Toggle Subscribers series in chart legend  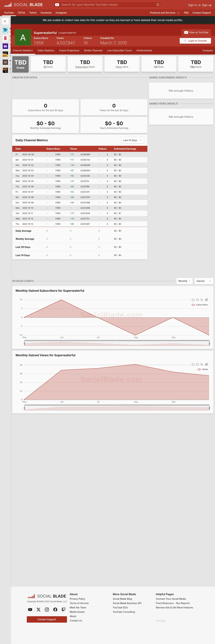coord(200,305)
